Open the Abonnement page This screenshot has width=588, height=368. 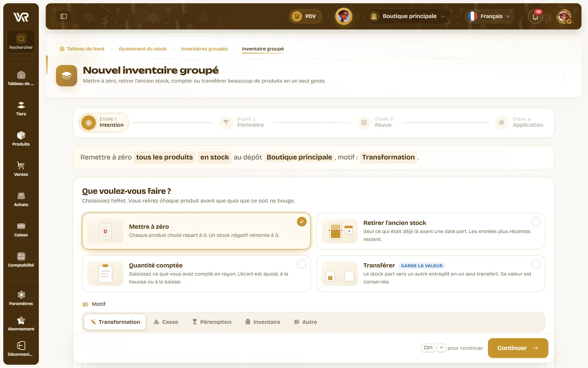tap(21, 324)
